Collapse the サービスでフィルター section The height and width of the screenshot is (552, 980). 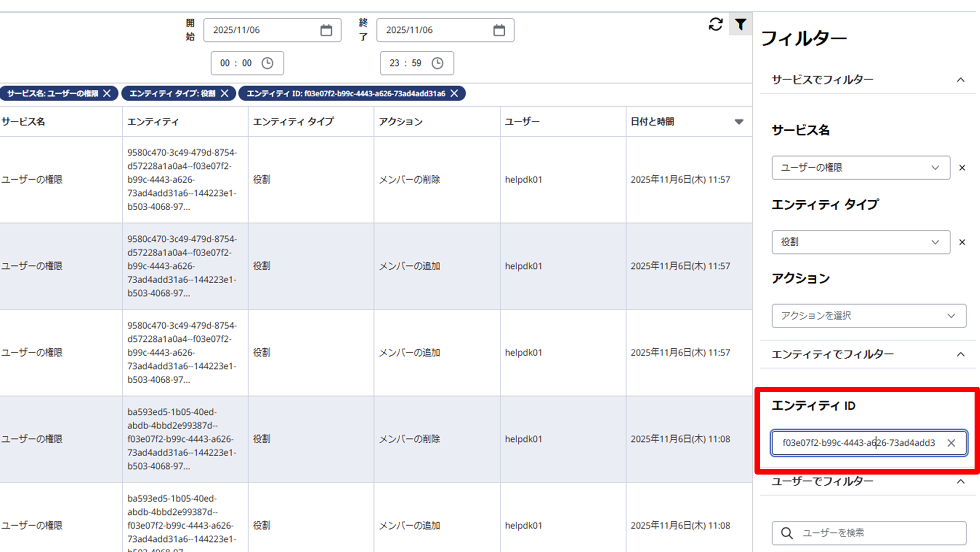[960, 80]
